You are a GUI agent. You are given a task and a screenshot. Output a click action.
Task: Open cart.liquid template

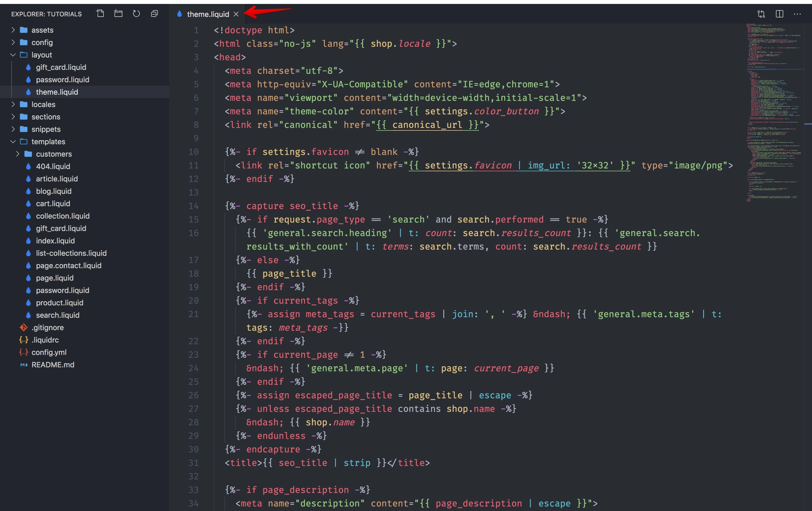point(84,203)
